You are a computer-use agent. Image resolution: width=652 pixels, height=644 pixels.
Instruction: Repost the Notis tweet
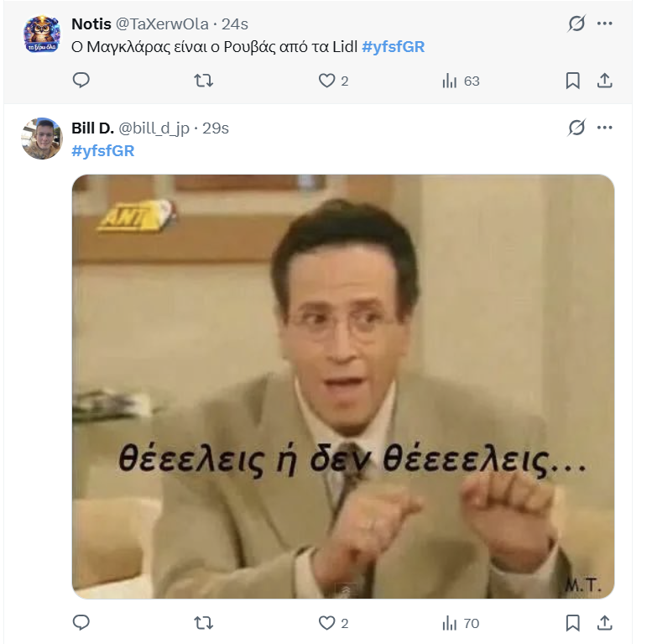click(x=204, y=81)
